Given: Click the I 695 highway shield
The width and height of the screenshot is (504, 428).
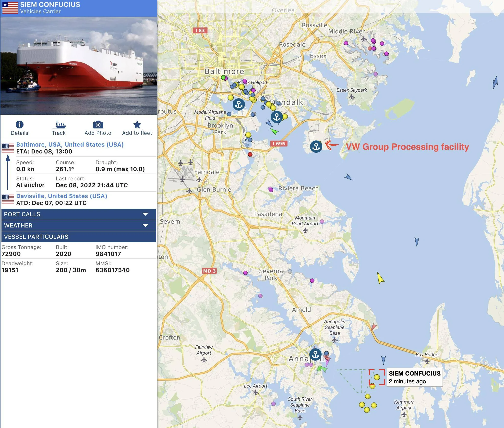Looking at the screenshot, I should click(279, 144).
